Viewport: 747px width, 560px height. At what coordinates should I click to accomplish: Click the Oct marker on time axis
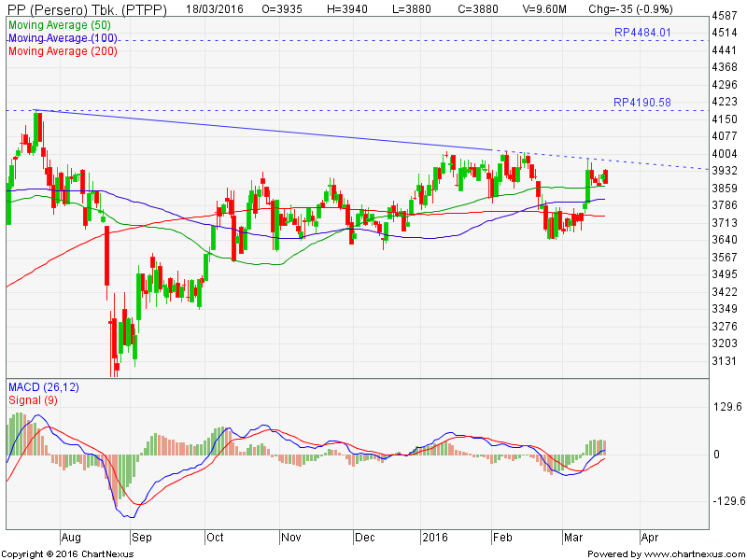tap(215, 538)
